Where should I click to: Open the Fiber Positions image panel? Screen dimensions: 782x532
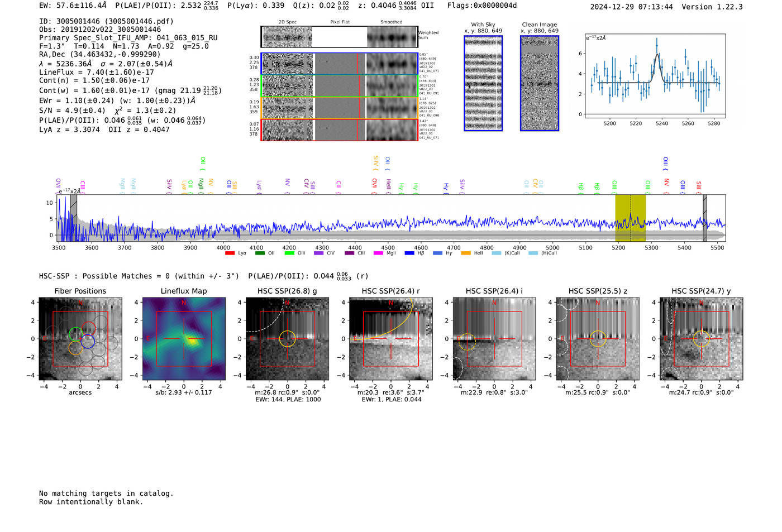pos(80,339)
